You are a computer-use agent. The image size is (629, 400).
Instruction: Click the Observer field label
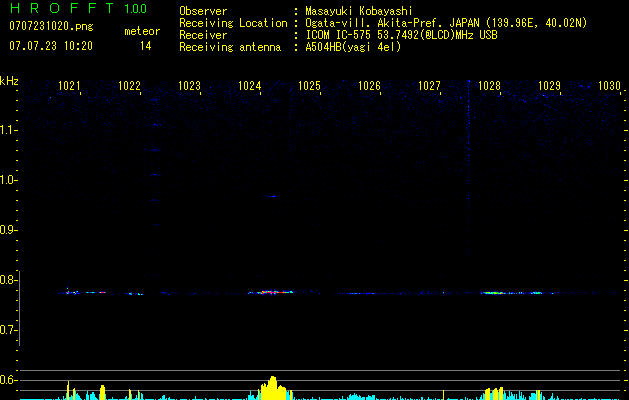click(x=203, y=11)
